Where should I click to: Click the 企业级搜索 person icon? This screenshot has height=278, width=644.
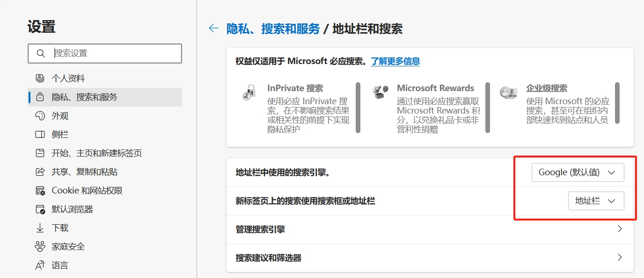(508, 92)
